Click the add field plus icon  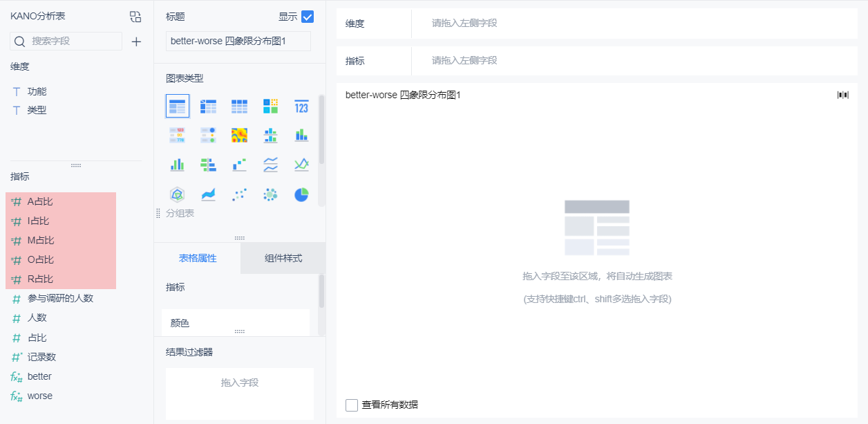(x=136, y=42)
